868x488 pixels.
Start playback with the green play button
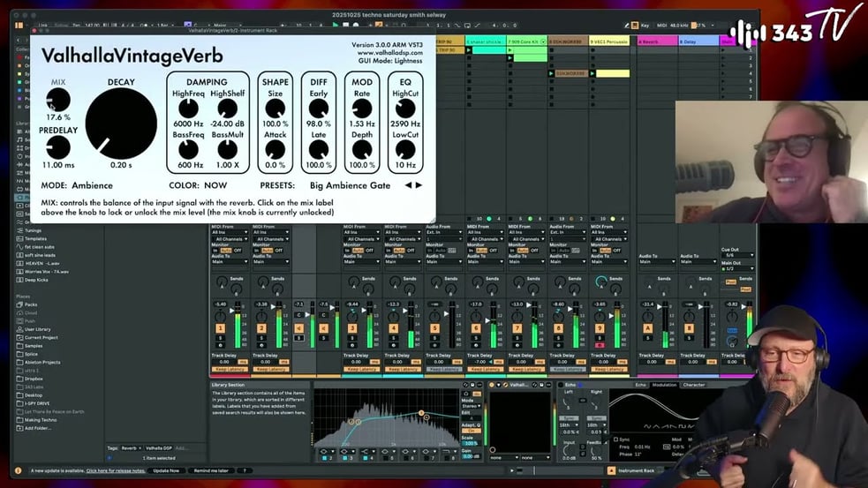pos(335,25)
